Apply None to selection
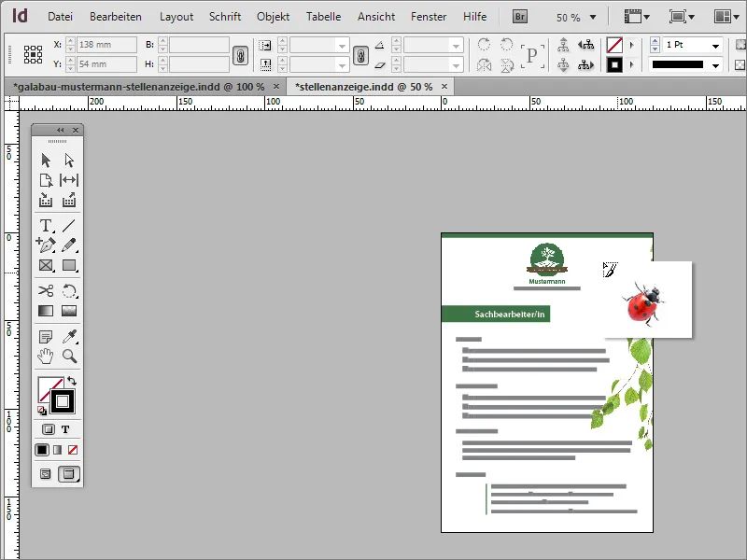747x560 pixels. [73, 450]
